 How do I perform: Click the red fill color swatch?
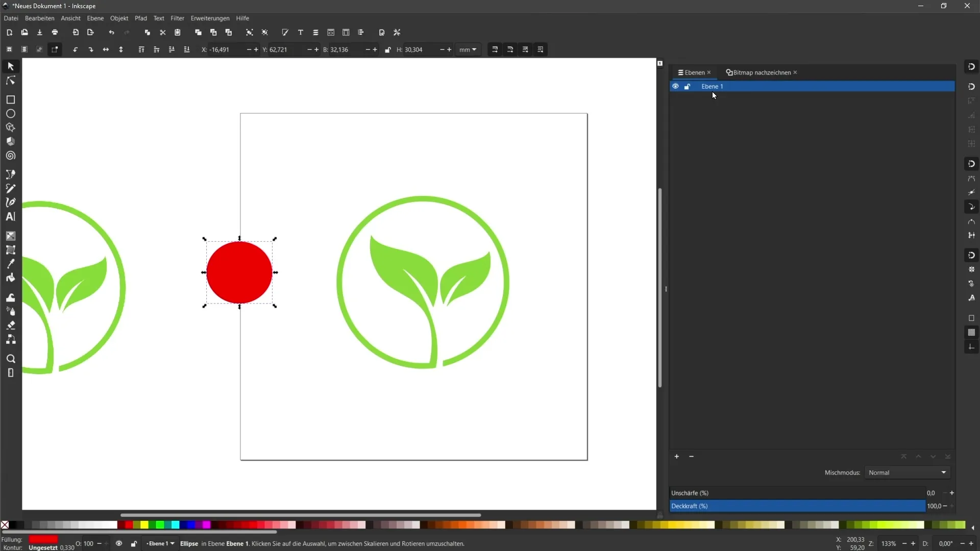[43, 539]
